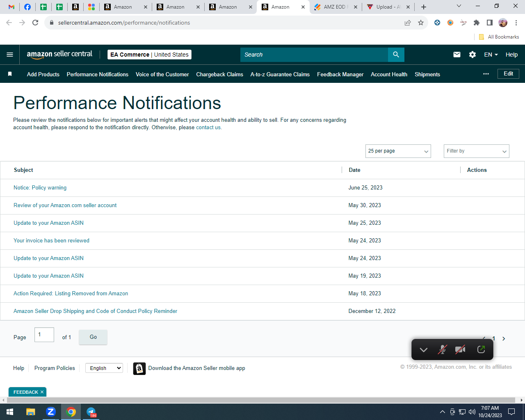
Task: Open Action Required: Listing Removed from Amazon
Action: (71, 294)
